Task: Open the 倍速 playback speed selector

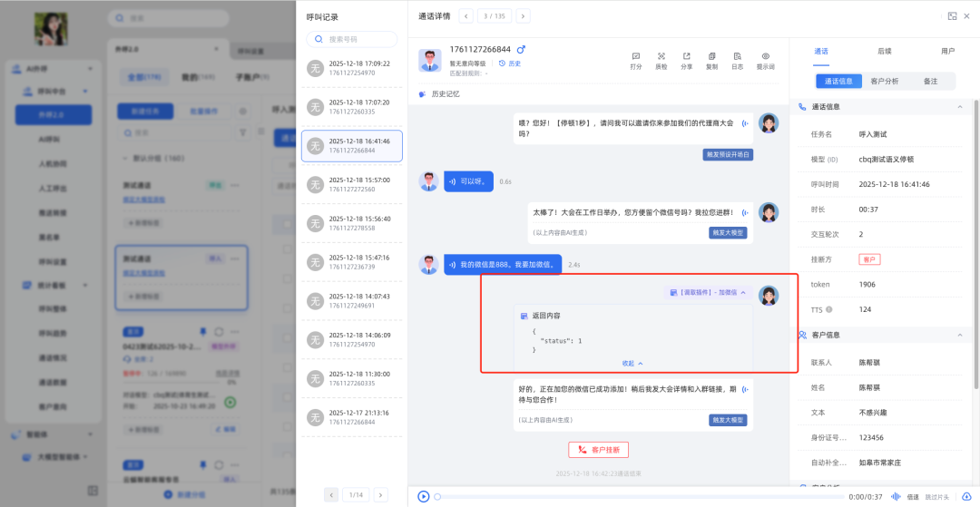Action: (x=913, y=497)
